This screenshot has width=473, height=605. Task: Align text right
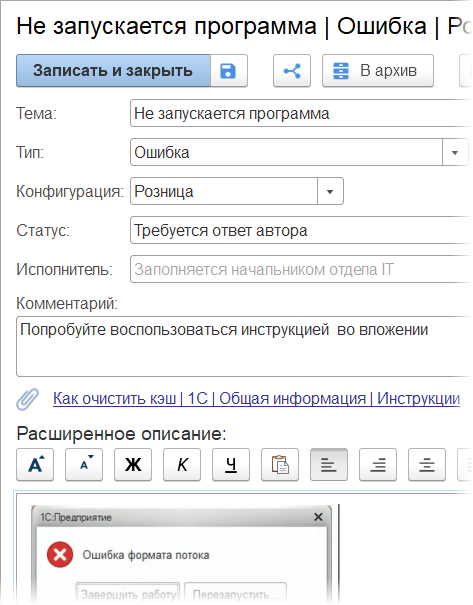(x=378, y=465)
